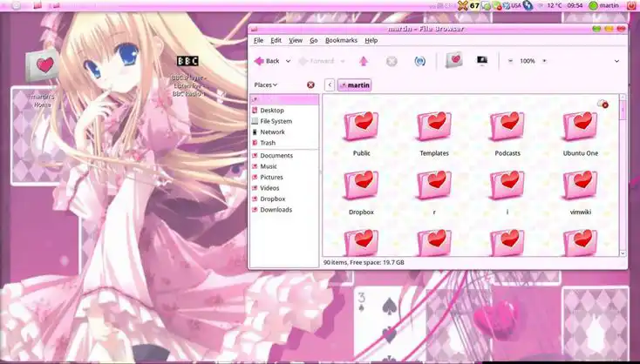Select the Dropbox folder in the file pane
This screenshot has height=364, width=640.
pos(361,185)
